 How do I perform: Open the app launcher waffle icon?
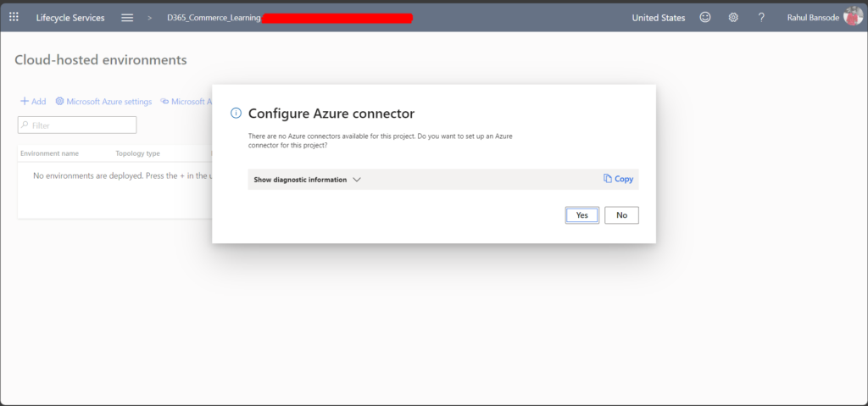point(14,17)
